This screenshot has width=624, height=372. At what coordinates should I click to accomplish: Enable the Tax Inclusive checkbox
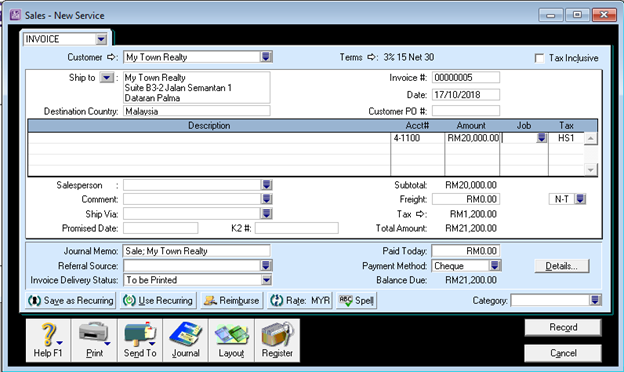point(539,58)
